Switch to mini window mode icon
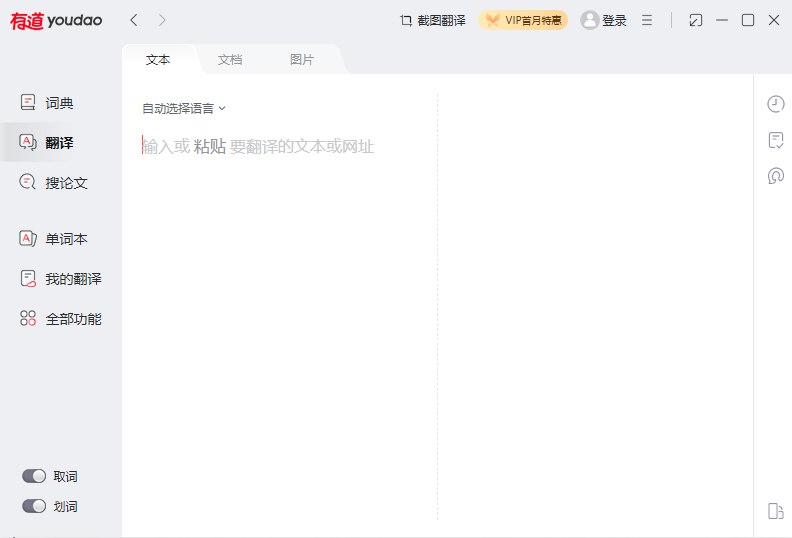 696,20
